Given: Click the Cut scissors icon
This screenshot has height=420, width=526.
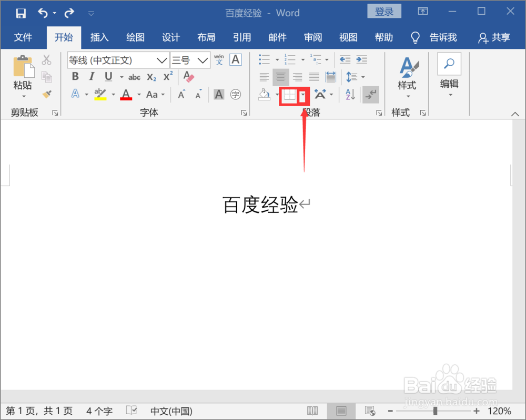Looking at the screenshot, I should point(47,60).
